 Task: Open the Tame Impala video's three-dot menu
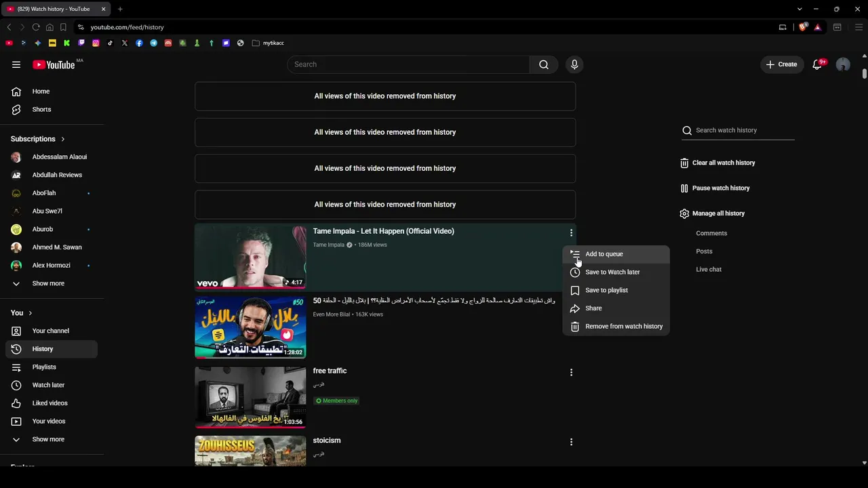point(571,232)
